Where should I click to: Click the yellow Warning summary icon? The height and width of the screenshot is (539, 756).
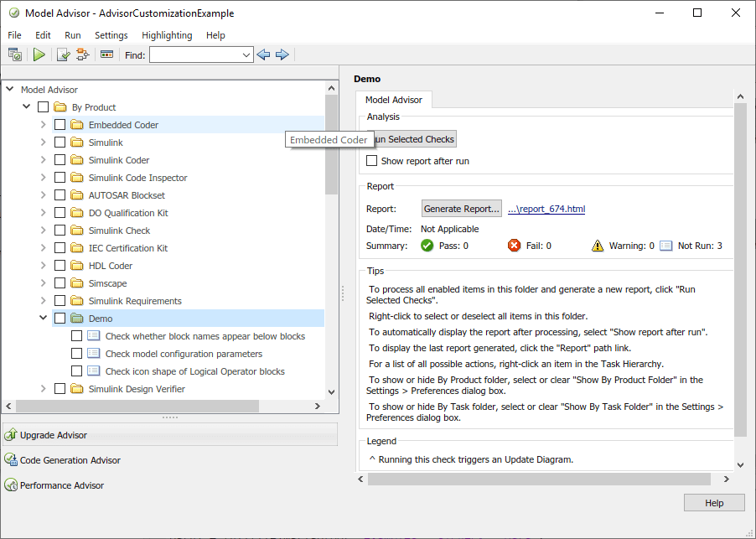(598, 246)
